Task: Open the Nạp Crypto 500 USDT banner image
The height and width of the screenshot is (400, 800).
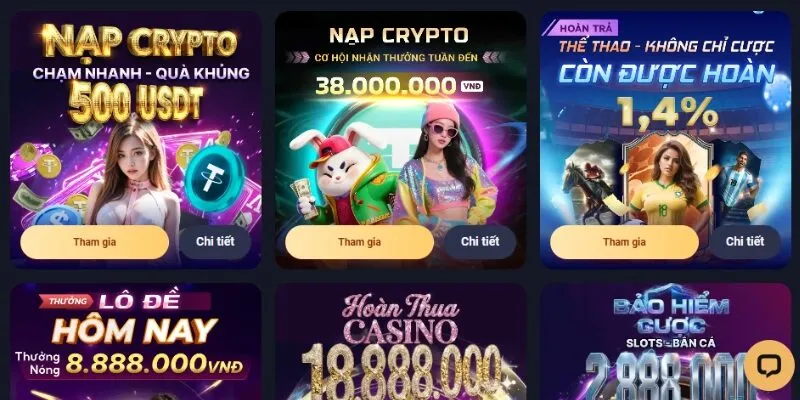Action: click(136, 118)
